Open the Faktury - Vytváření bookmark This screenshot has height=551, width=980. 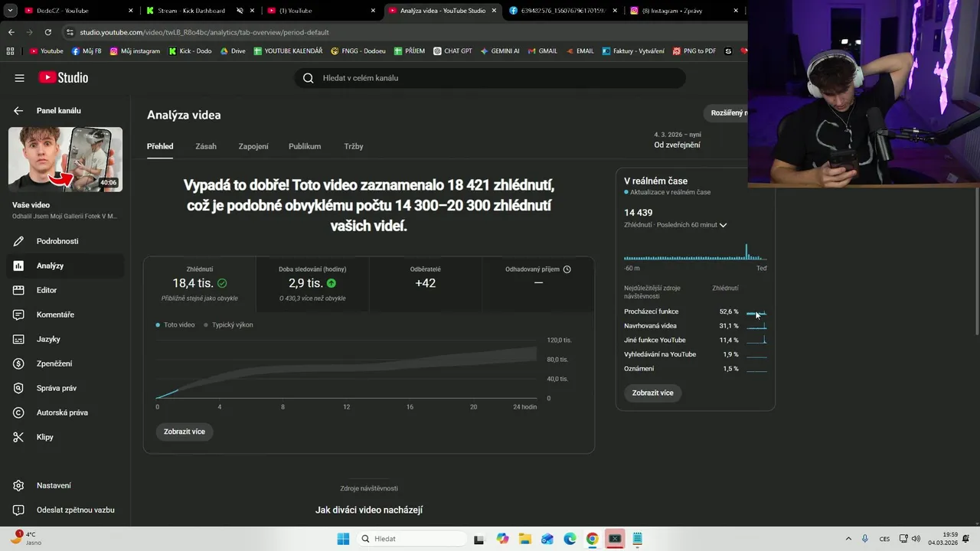click(633, 51)
